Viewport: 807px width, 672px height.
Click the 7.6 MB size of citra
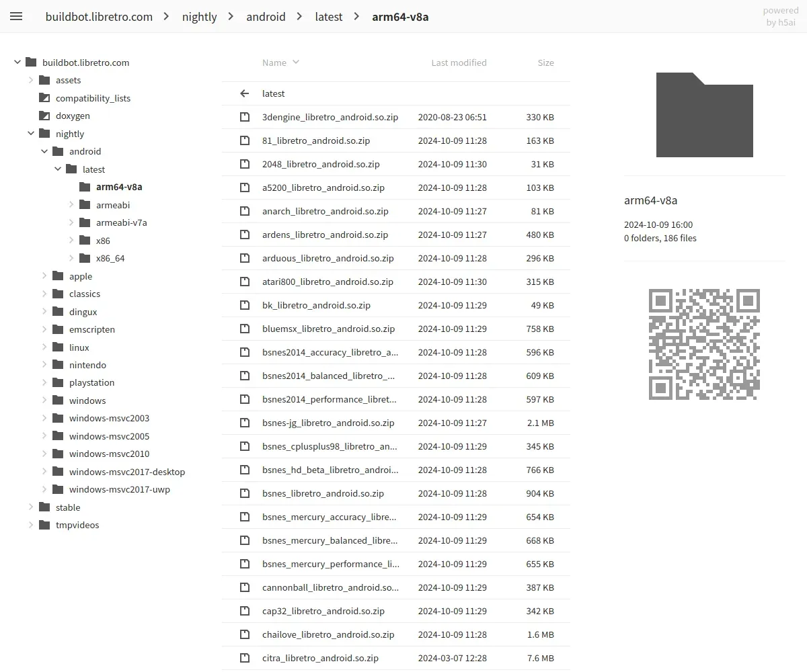click(x=541, y=658)
